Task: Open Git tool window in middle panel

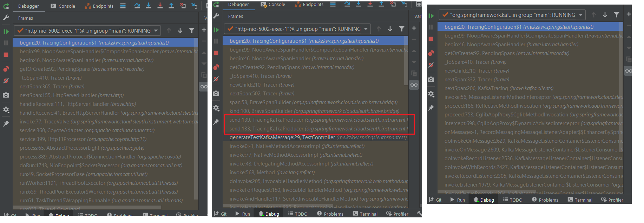Action: tap(220, 214)
